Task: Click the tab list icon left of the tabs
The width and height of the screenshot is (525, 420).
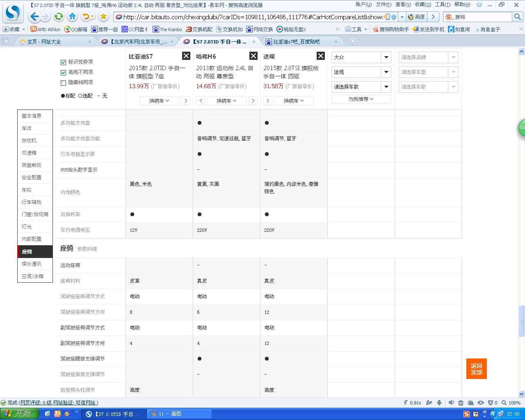Action: coord(5,41)
